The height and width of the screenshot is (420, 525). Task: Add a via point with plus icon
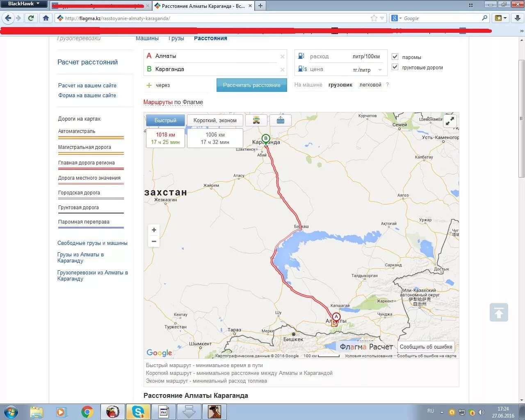point(149,85)
